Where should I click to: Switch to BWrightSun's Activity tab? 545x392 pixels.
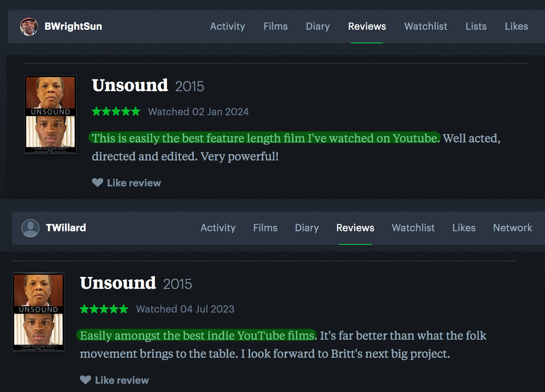coord(227,26)
